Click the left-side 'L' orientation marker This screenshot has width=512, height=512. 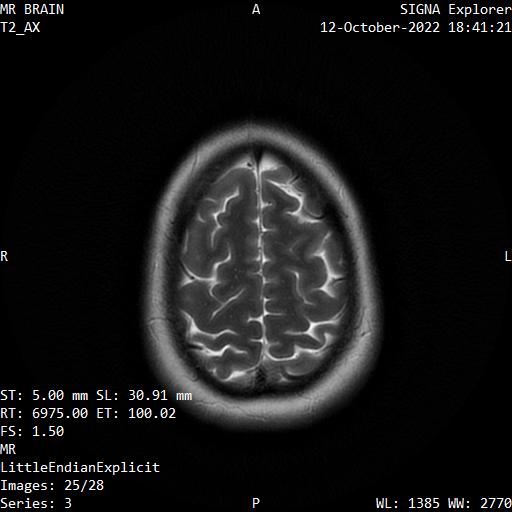pos(508,256)
